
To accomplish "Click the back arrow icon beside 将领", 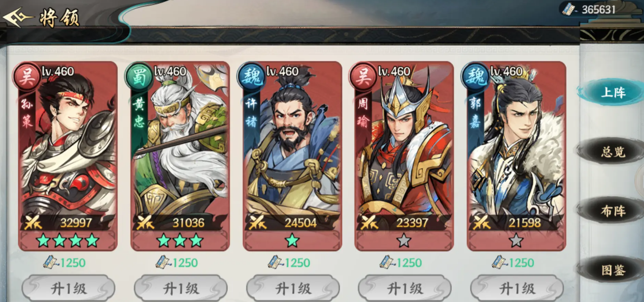I will click(18, 18).
